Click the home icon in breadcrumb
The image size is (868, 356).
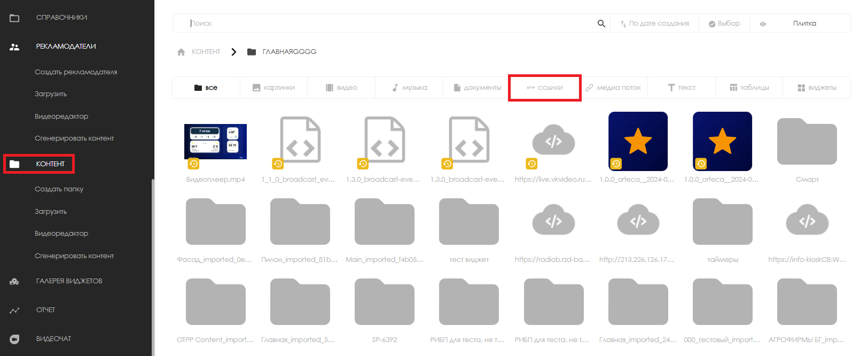tap(181, 52)
